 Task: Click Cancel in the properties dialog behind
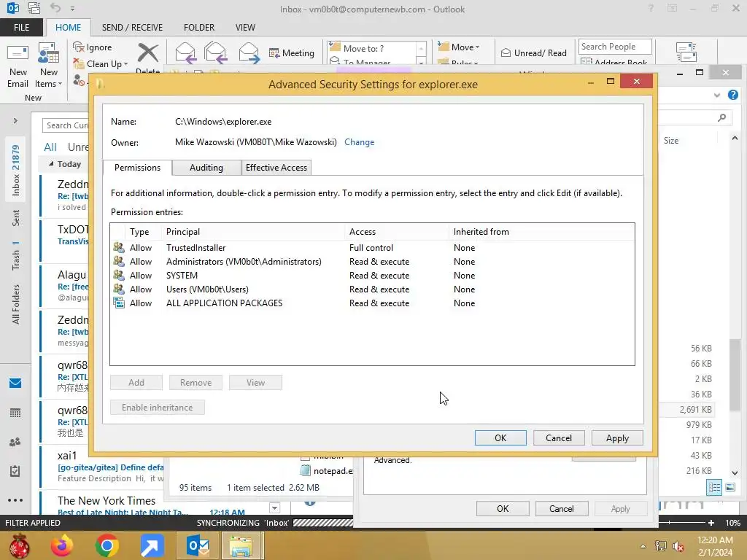point(562,508)
